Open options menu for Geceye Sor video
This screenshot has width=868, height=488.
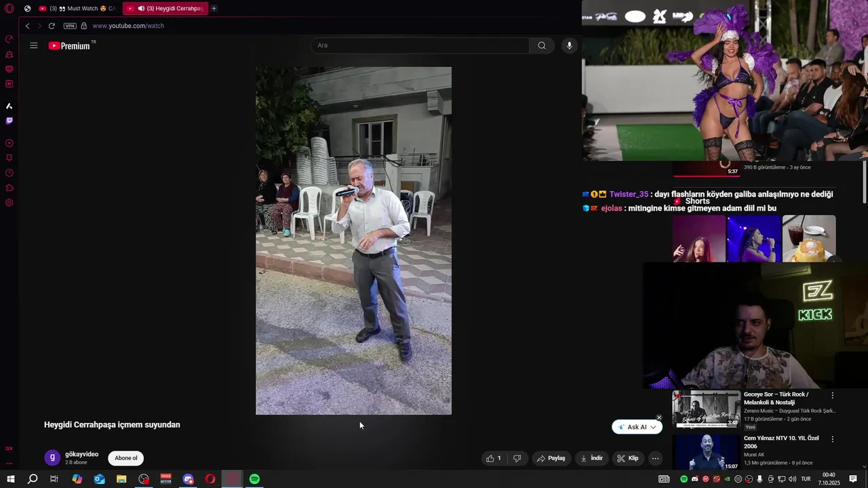point(833,395)
